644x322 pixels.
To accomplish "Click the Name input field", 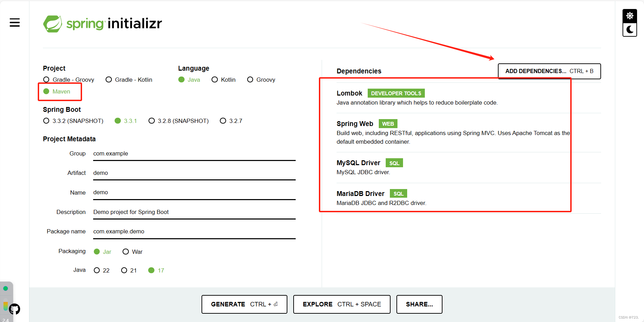I will point(194,193).
